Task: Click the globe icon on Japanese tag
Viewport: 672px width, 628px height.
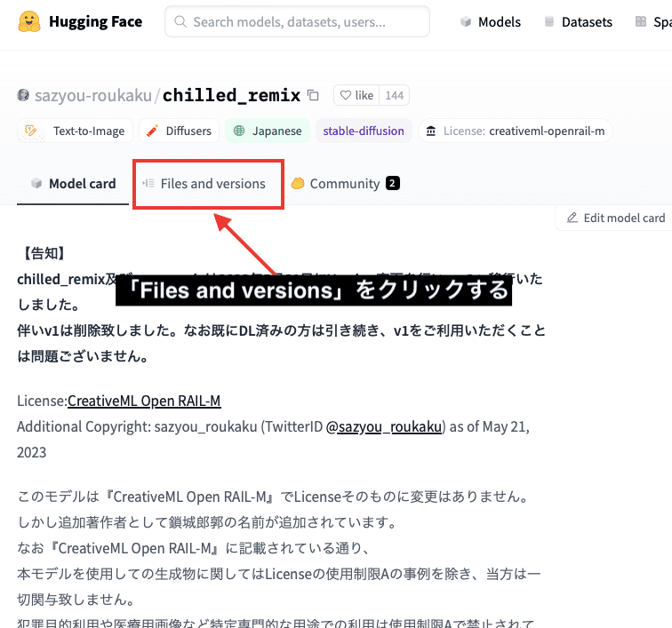Action: (x=239, y=131)
